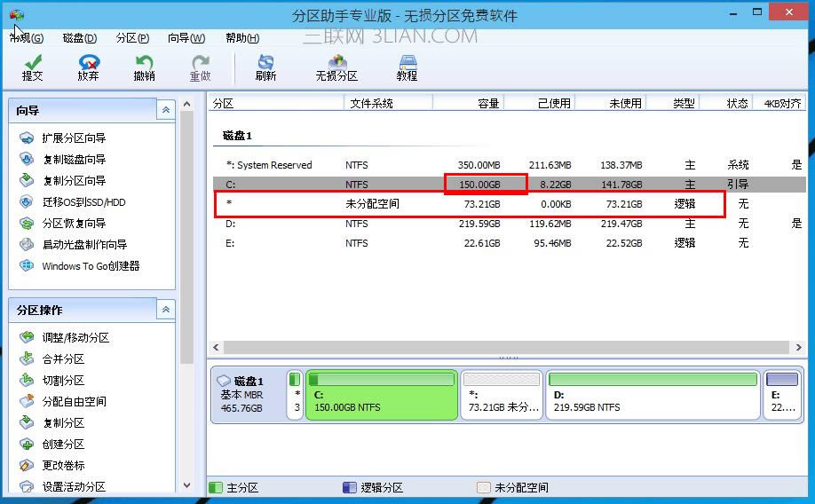Click the 刷新 (refresh) toolbar icon
815x504 pixels.
pos(265,68)
